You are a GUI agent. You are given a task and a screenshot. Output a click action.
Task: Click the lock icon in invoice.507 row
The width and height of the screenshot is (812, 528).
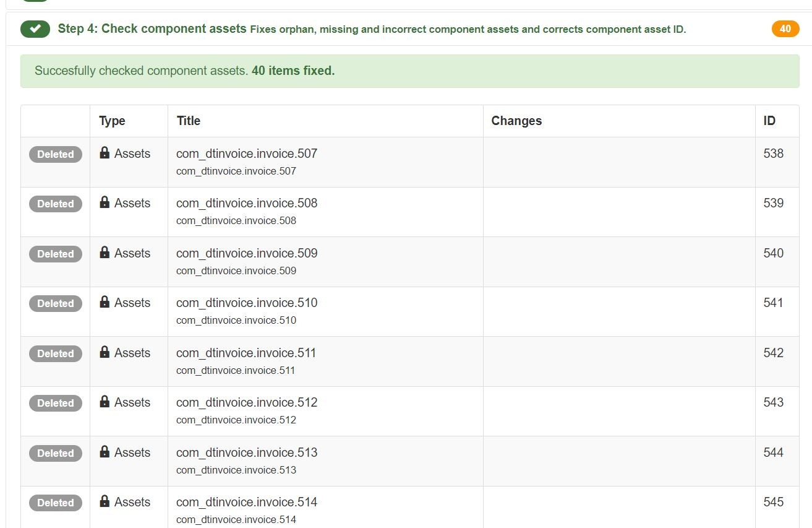click(x=105, y=153)
